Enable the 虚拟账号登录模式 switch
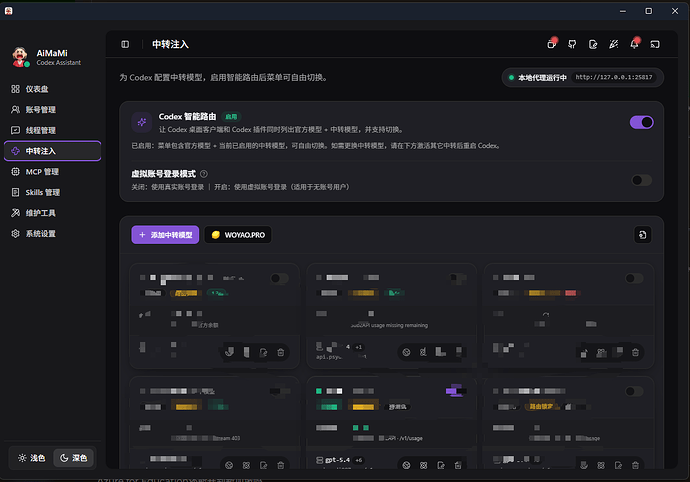Screen dimensions: 690x482 pyautogui.click(x=642, y=180)
